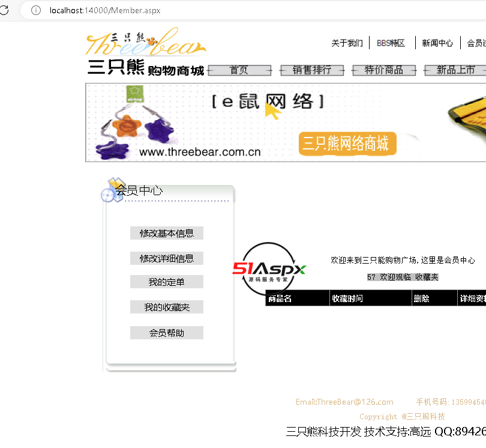Click the Email:ThreeBear@126.com footer text
Viewport: 486px width, 448px height.
click(x=344, y=402)
